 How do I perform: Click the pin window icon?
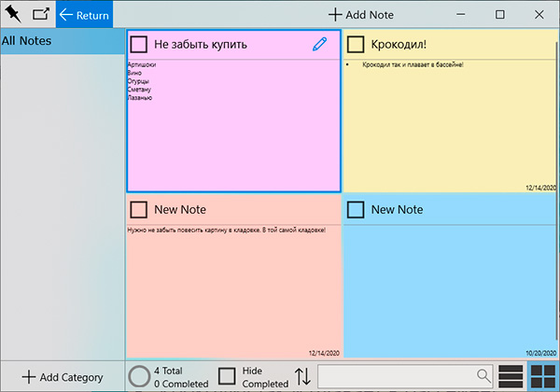(13, 14)
